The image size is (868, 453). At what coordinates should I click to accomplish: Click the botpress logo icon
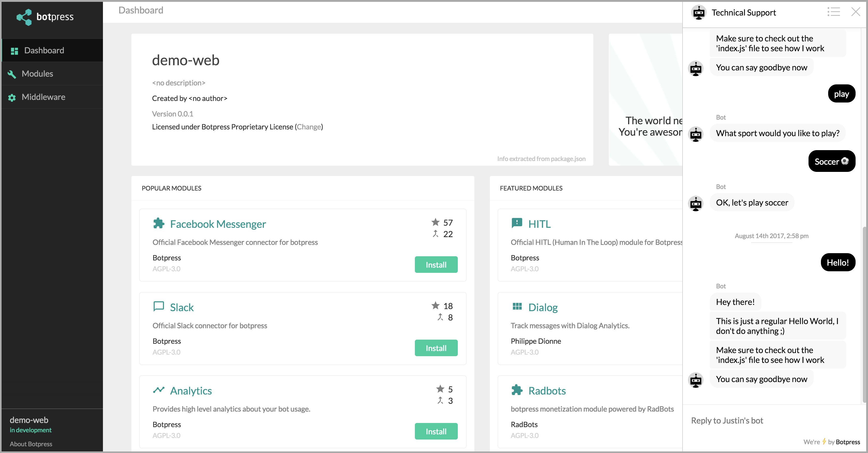(24, 17)
